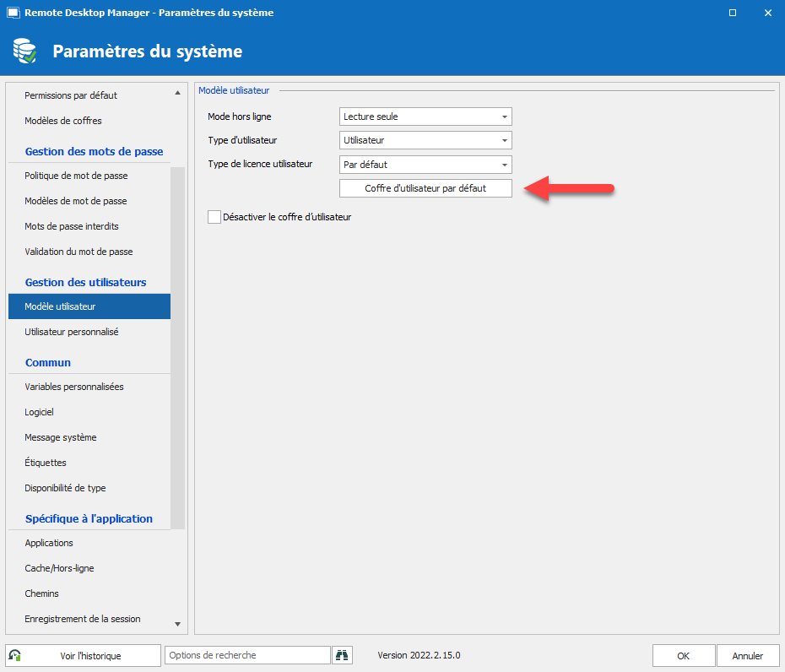Confirm settings with OK
This screenshot has height=672, width=785.
[683, 655]
